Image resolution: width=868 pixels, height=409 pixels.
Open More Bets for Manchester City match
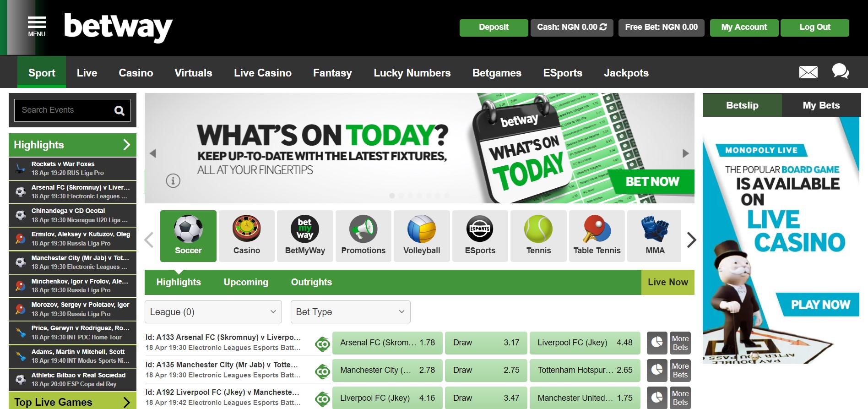click(x=680, y=370)
